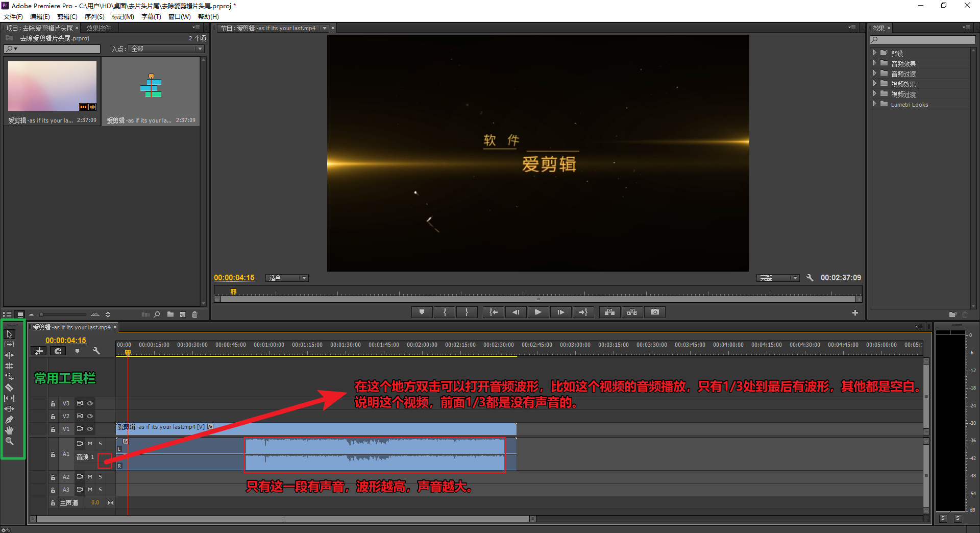Screen dimensions: 980x533
Task: Expand the 音频过渡 folder
Action: (875, 74)
